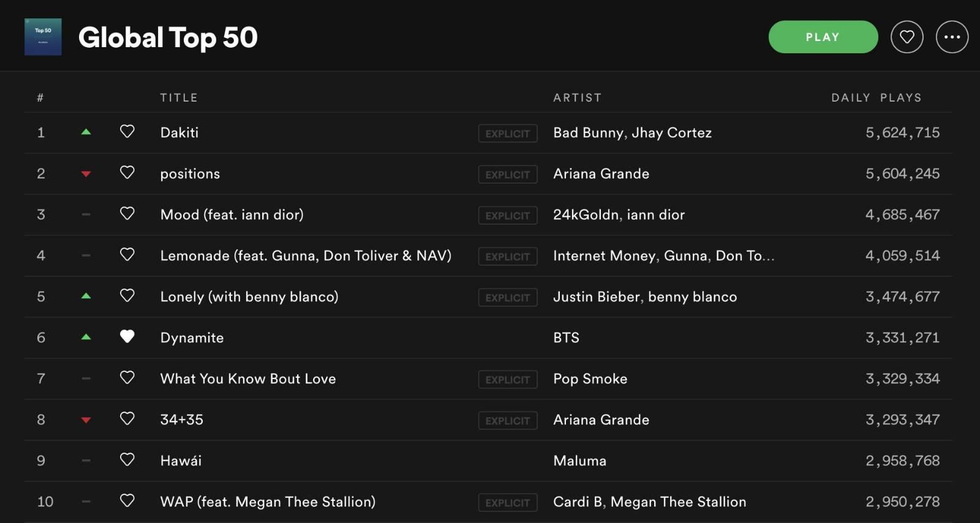Click the Top 50 playlist cover thumbnail
This screenshot has height=523, width=980.
(x=43, y=37)
